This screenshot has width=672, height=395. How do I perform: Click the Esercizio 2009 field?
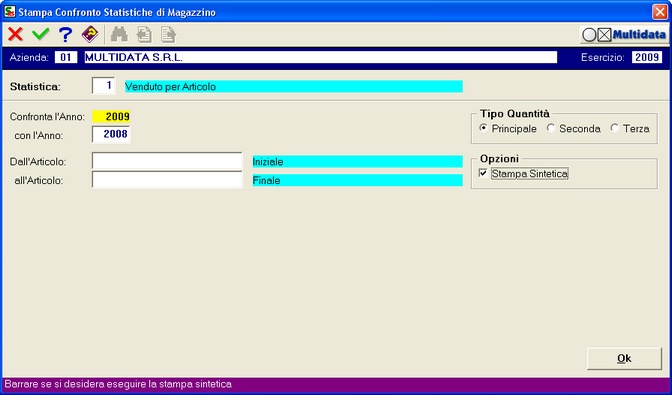[x=647, y=57]
